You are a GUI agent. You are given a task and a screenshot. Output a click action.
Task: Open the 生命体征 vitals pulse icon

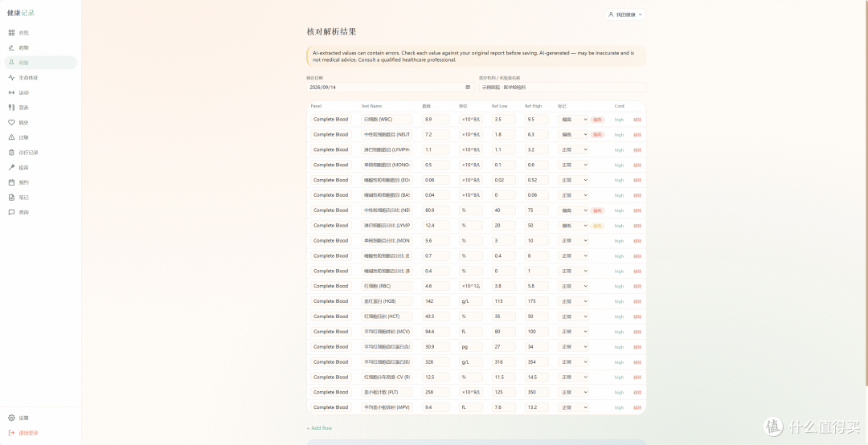click(x=11, y=77)
